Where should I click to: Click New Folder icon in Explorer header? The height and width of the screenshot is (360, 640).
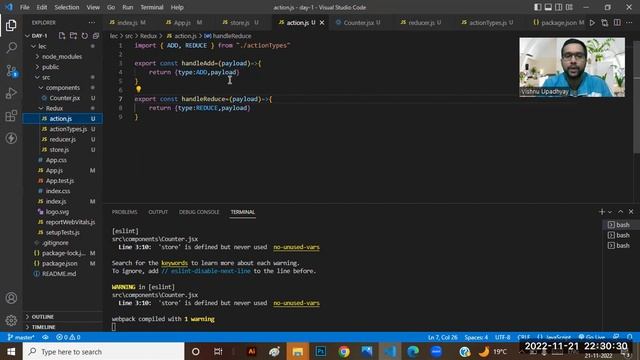pos(73,36)
